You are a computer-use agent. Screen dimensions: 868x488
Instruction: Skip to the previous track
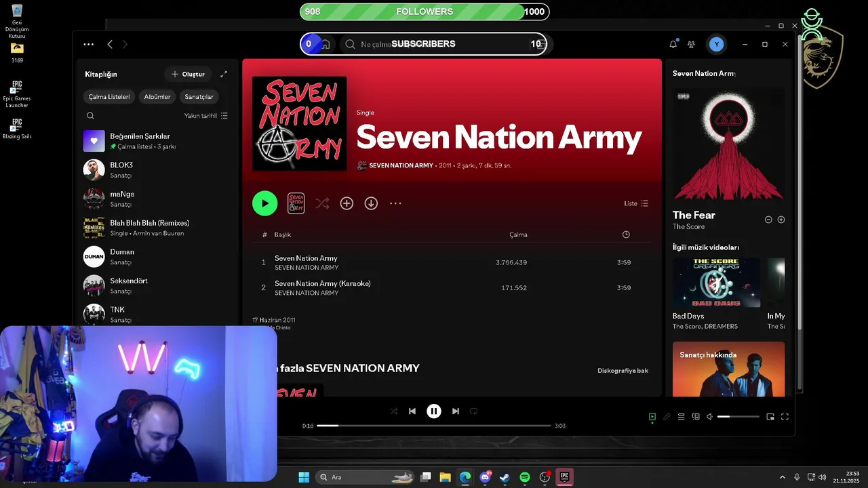pos(412,411)
